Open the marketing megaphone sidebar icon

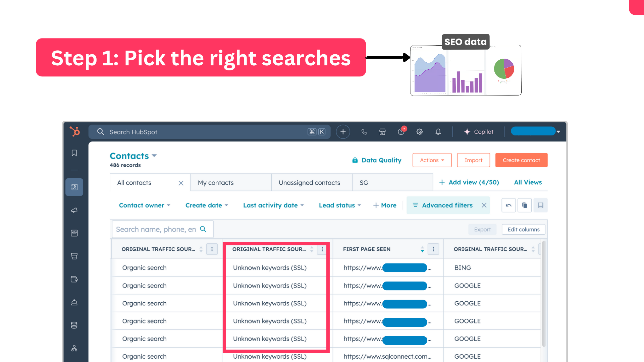(x=74, y=210)
